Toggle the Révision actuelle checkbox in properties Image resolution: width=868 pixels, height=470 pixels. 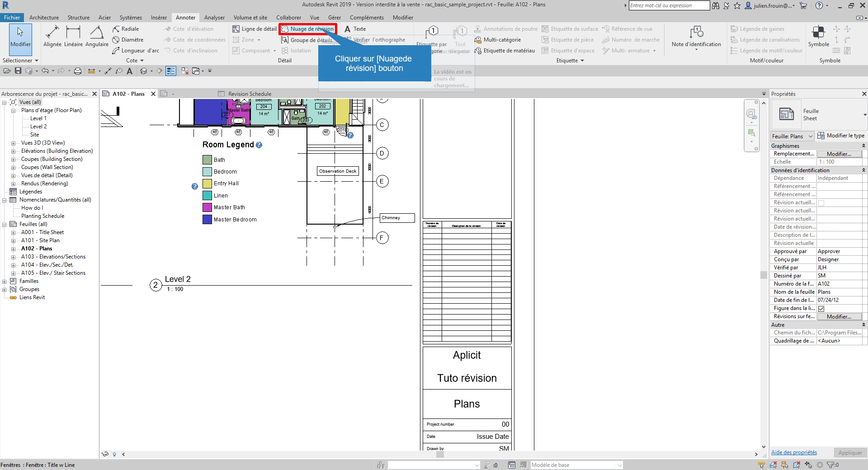(x=821, y=203)
